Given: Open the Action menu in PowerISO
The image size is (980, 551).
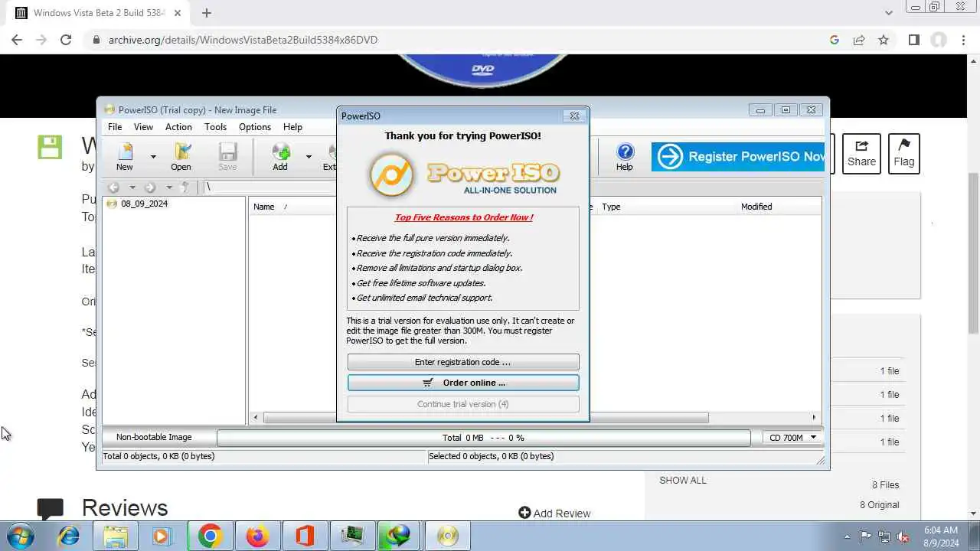Looking at the screenshot, I should click(178, 127).
